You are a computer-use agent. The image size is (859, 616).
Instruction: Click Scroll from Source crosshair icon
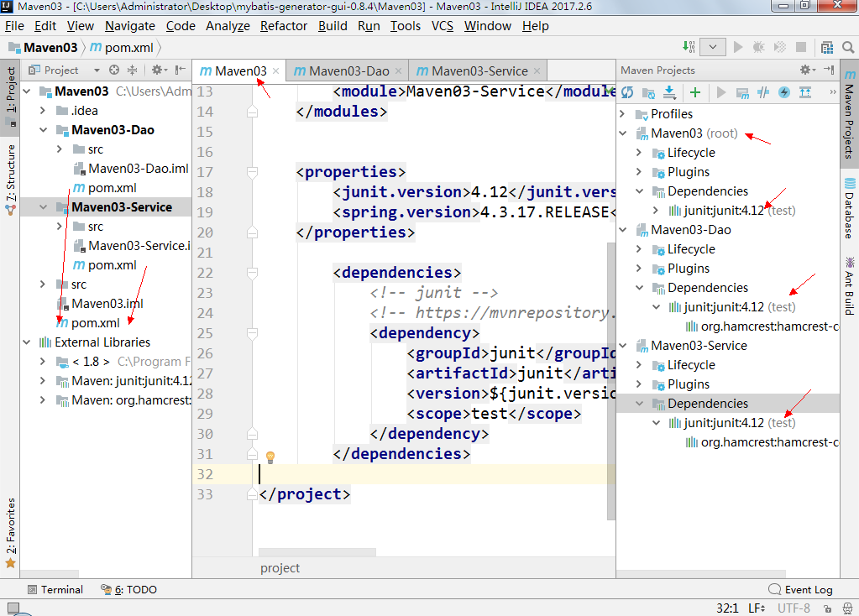(114, 70)
